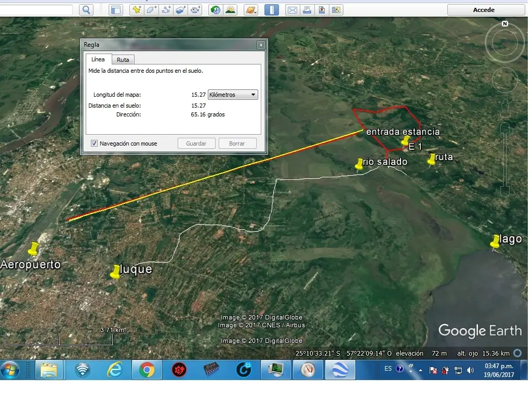Click the zoom slider on the map
Screen dimensions: 532x417
[x=505, y=159]
